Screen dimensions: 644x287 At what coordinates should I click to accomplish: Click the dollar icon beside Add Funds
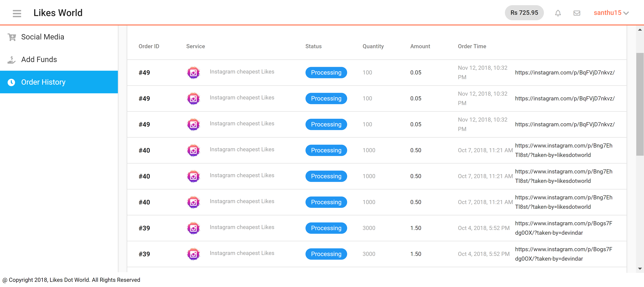(x=11, y=60)
